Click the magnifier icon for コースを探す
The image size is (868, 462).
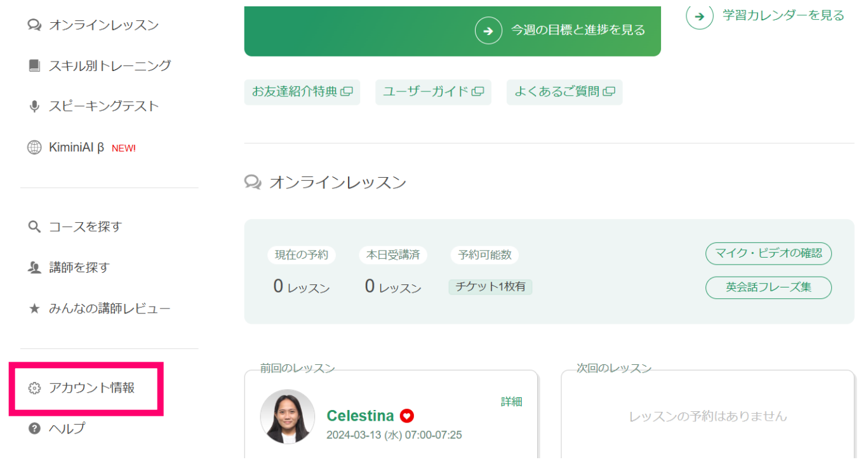[34, 227]
